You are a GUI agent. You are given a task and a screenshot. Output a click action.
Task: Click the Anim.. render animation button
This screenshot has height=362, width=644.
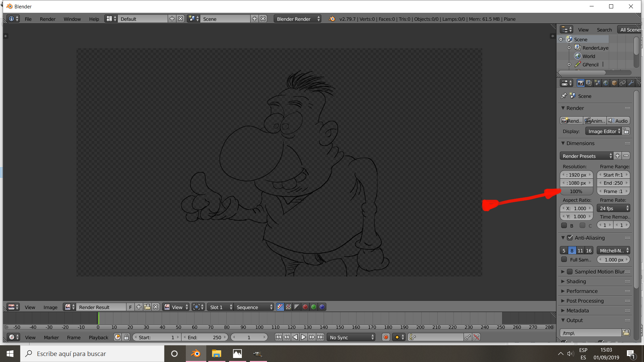point(595,121)
